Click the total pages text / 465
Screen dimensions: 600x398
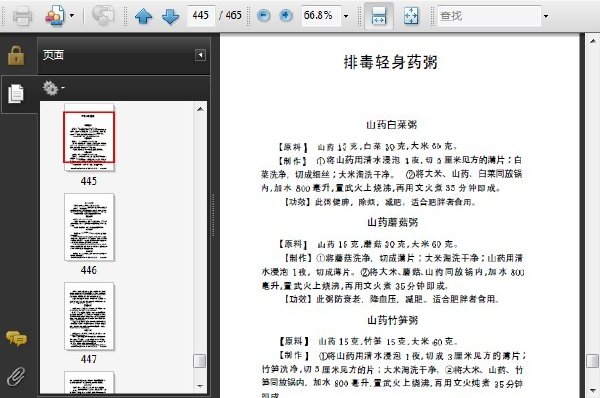230,15
